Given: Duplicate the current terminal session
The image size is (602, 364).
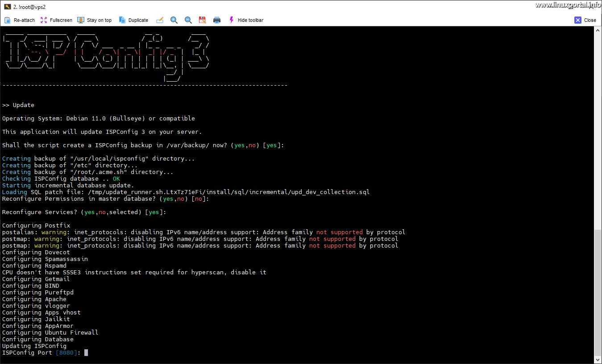Looking at the screenshot, I should 133,20.
